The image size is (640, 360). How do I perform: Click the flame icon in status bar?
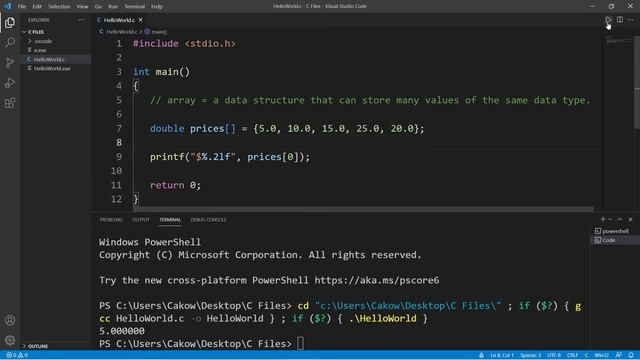click(x=481, y=355)
